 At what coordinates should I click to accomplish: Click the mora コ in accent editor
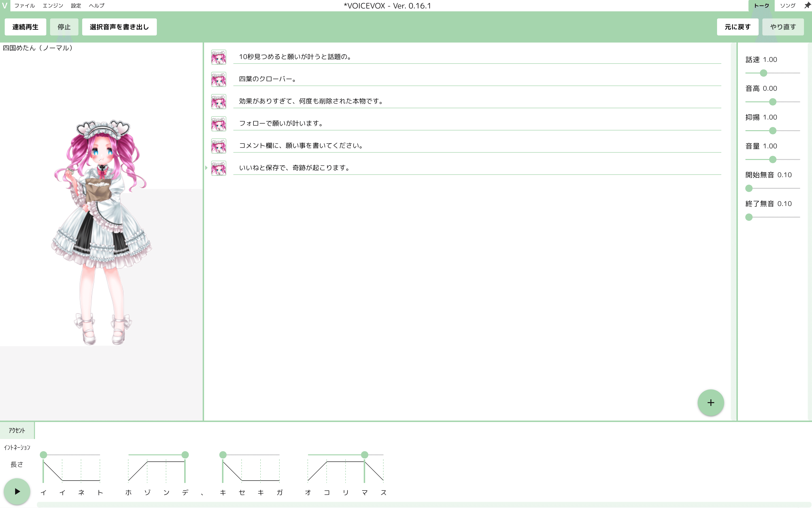pos(327,493)
